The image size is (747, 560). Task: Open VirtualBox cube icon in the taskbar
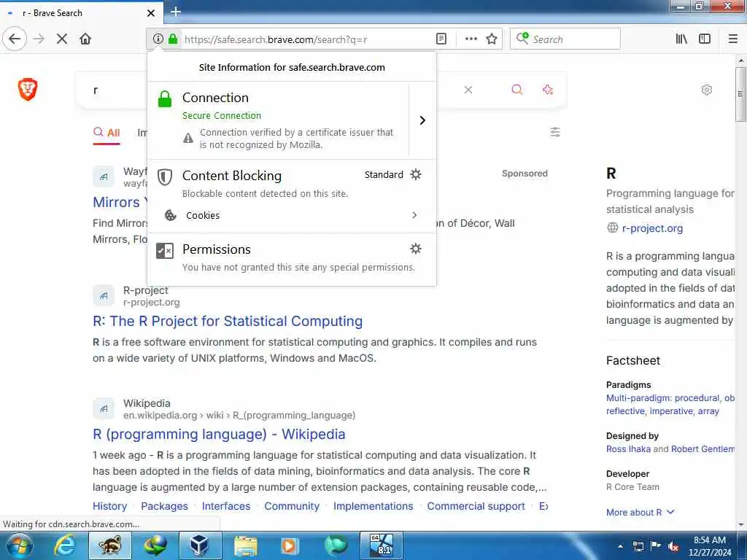[200, 545]
